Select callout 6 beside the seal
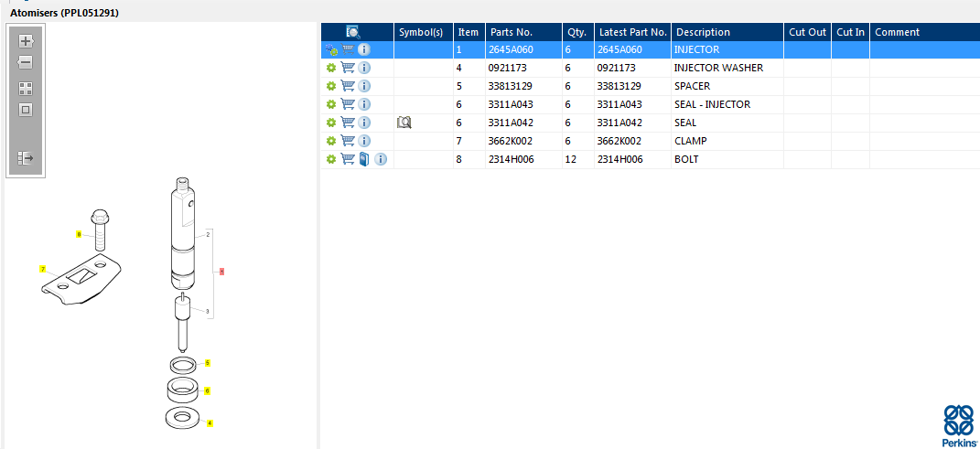Viewport: 980px width, 449px height. coord(208,390)
